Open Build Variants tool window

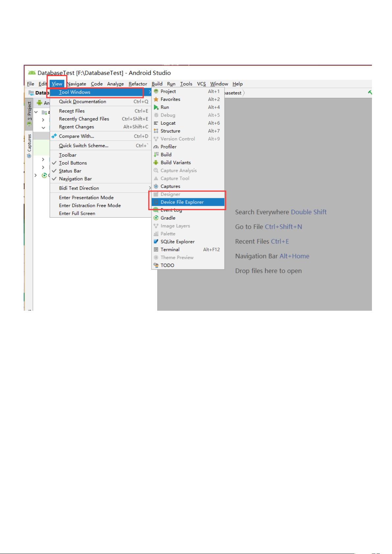point(188,162)
